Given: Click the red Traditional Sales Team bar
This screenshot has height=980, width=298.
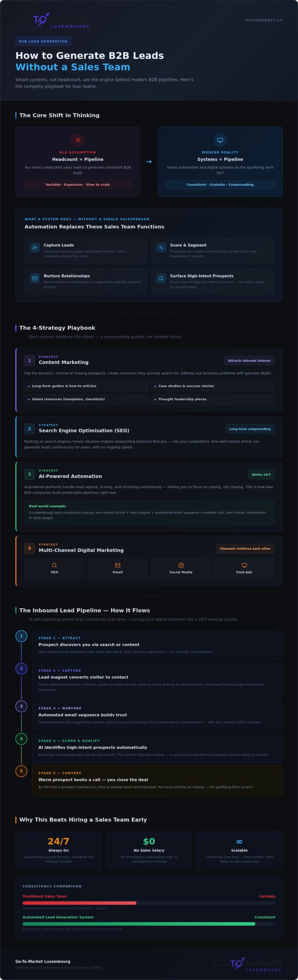Looking at the screenshot, I should click(x=79, y=903).
